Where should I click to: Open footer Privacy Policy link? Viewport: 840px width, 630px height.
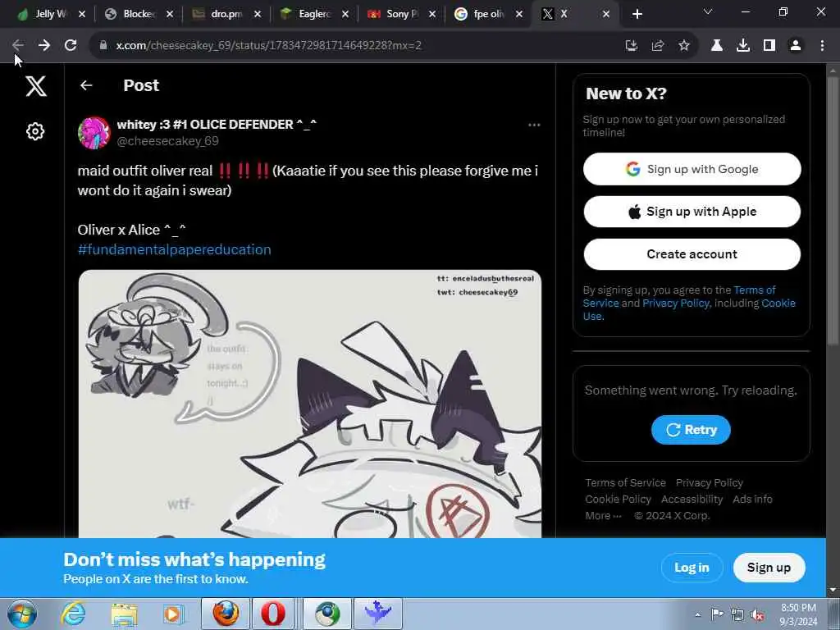tap(710, 482)
